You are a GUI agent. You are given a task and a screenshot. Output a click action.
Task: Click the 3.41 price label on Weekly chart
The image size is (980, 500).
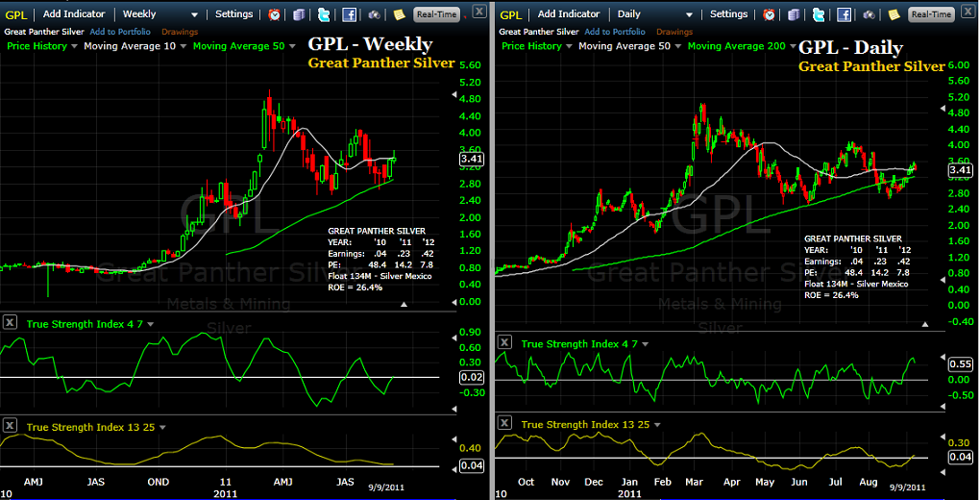pos(472,159)
